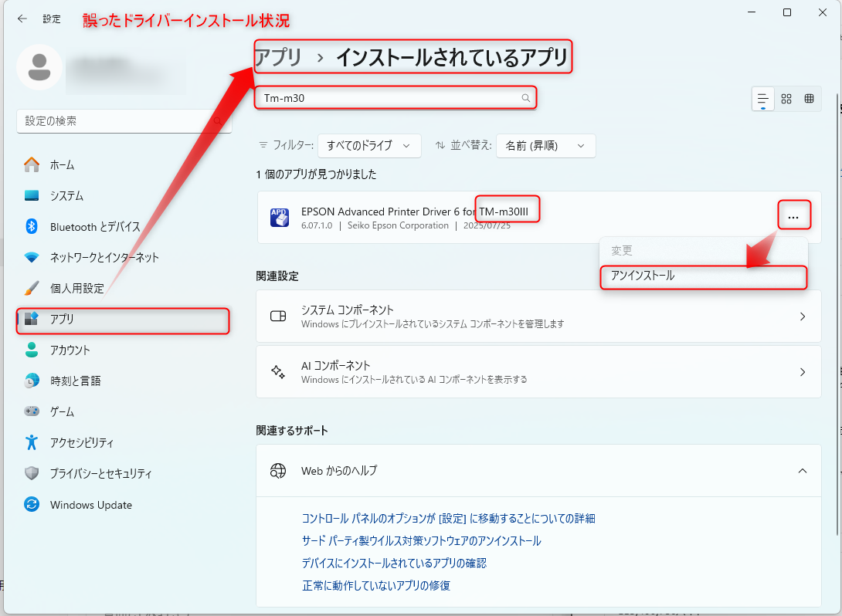Screen dimensions: 842x616
Task: Select アプリ in the sidebar
Action: (124, 320)
